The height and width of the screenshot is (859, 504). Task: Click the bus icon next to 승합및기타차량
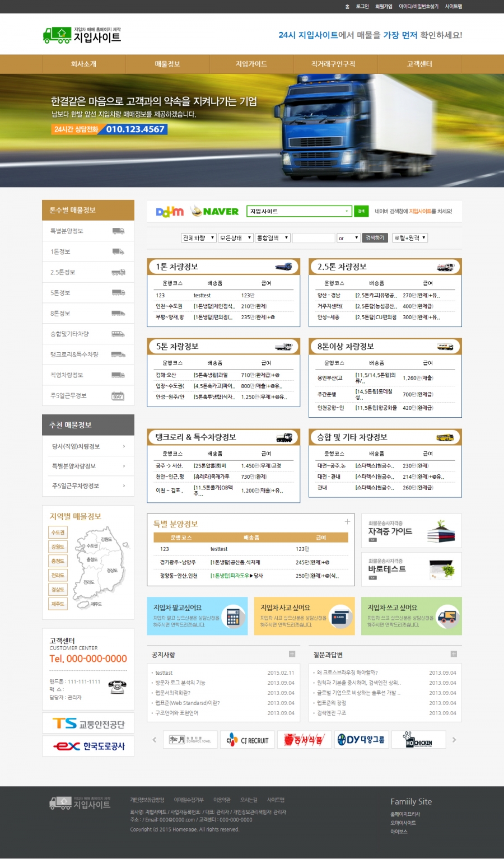[118, 334]
